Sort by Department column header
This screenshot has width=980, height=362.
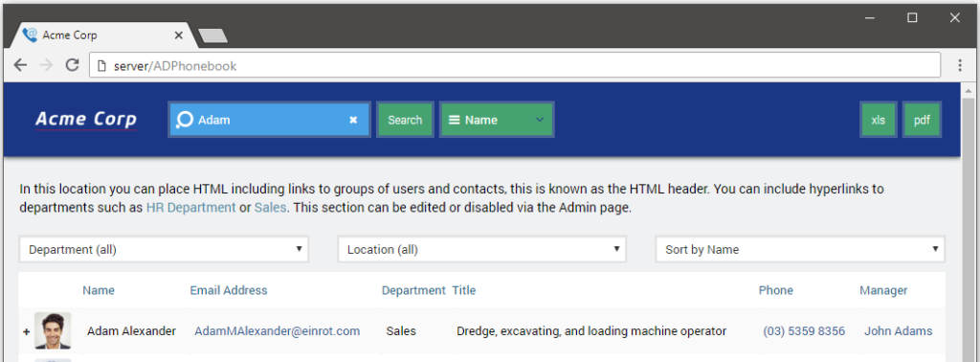[413, 290]
